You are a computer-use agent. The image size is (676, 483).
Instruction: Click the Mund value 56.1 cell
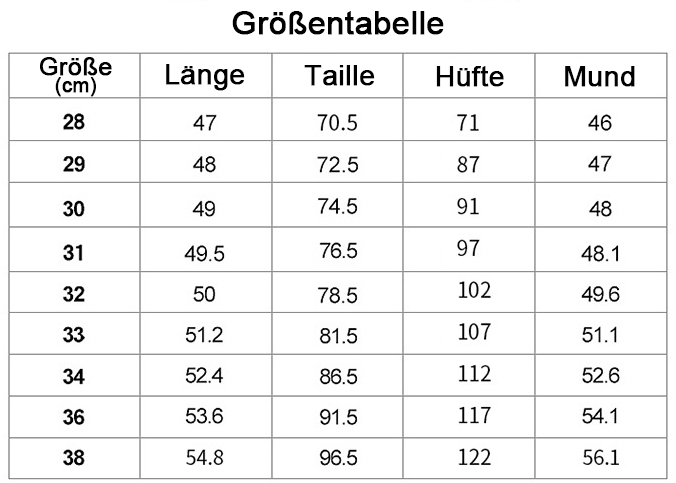tap(600, 458)
